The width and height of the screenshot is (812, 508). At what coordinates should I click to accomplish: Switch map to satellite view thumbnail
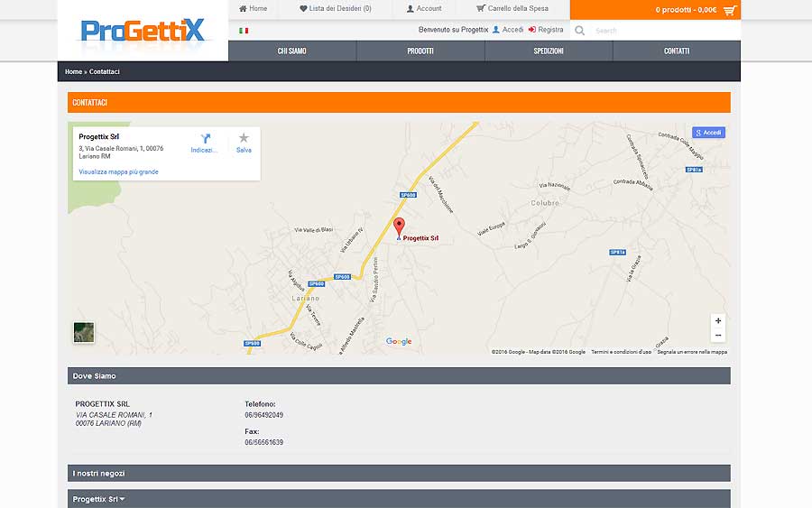(x=84, y=332)
